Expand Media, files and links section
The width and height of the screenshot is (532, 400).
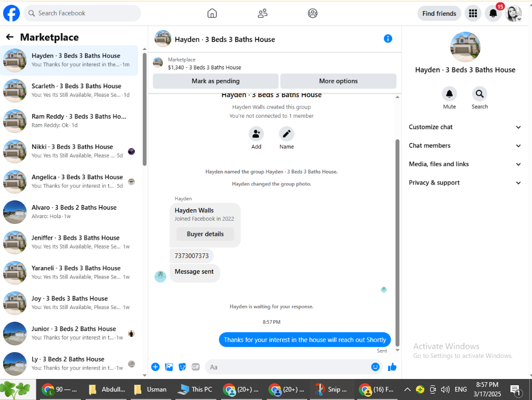[x=464, y=164]
